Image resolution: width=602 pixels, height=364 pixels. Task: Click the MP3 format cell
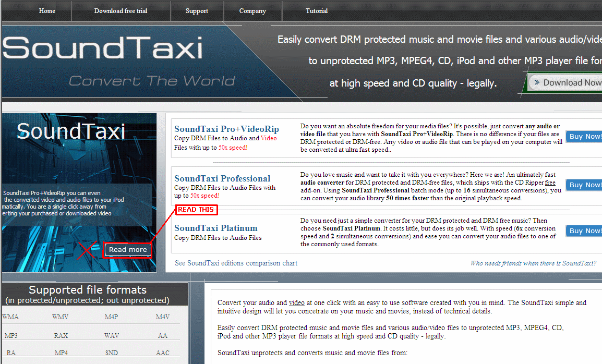11,336
